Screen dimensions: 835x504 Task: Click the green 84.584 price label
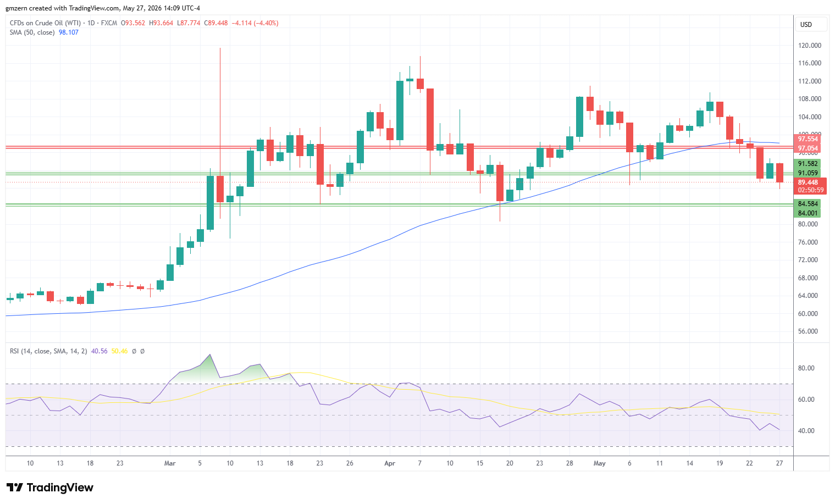(808, 204)
